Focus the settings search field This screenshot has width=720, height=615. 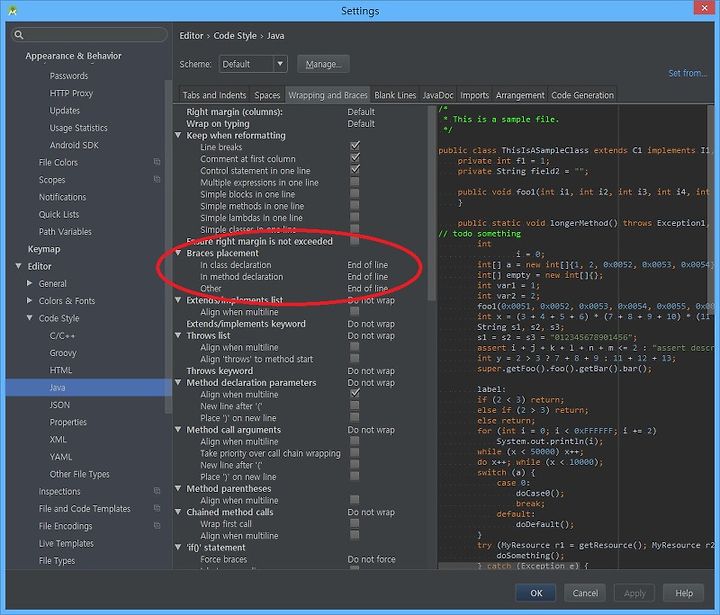pyautogui.click(x=90, y=35)
